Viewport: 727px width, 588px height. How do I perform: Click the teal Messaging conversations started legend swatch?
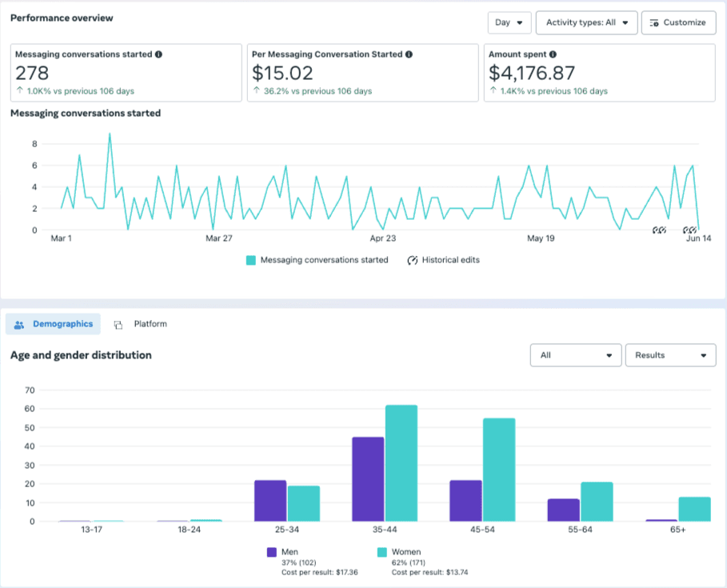pyautogui.click(x=251, y=260)
